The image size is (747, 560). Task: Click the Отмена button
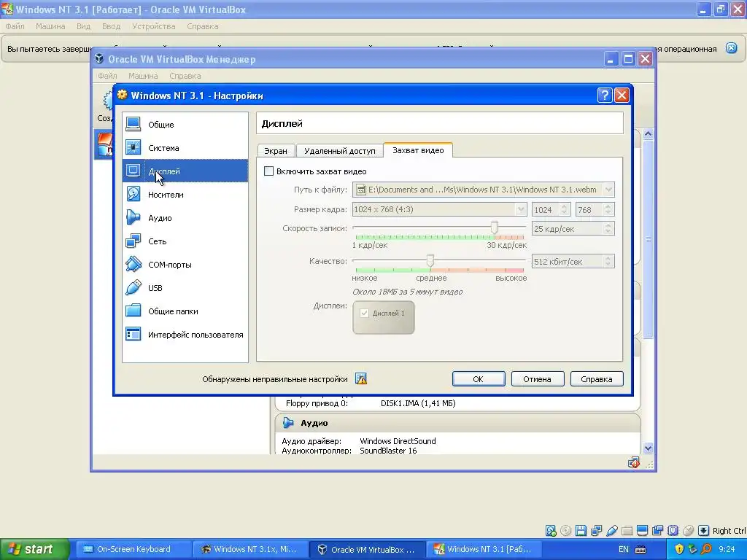pos(538,379)
